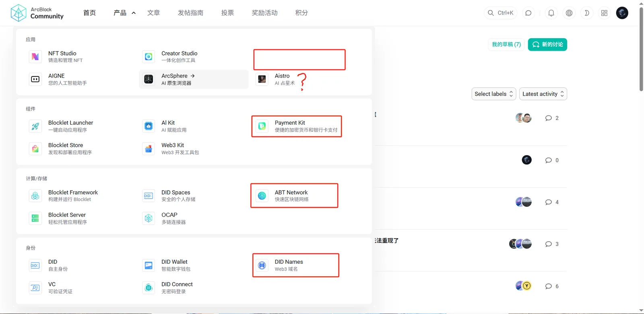Click the Creator Studio icon

pos(149,57)
